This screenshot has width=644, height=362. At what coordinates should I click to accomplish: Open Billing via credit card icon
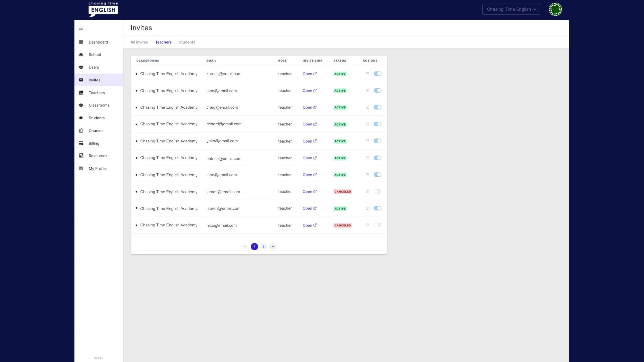[x=81, y=143]
